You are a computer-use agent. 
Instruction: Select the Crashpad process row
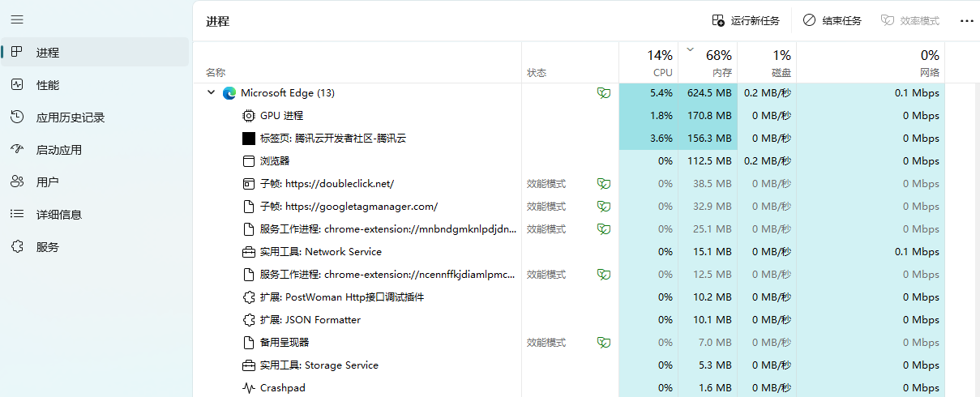pyautogui.click(x=282, y=388)
